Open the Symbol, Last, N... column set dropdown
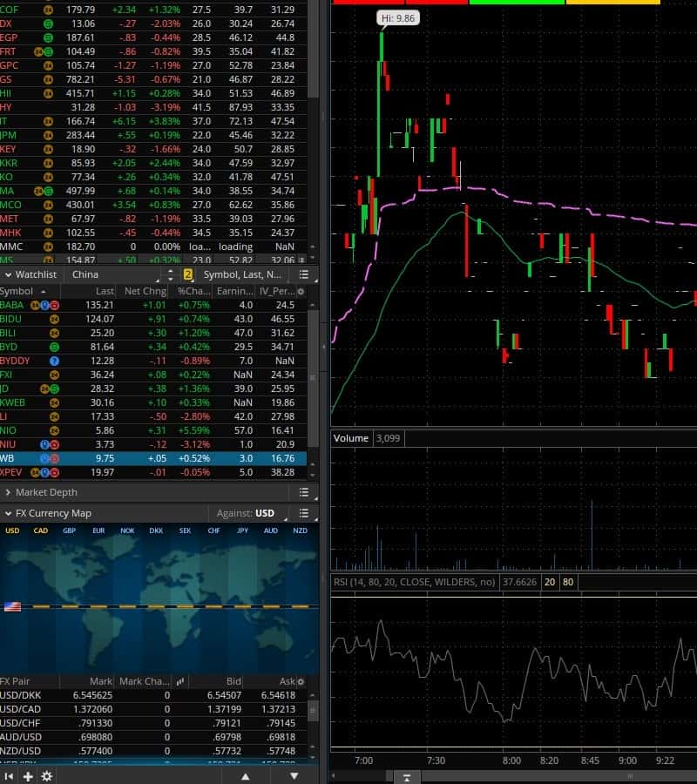 coord(244,274)
